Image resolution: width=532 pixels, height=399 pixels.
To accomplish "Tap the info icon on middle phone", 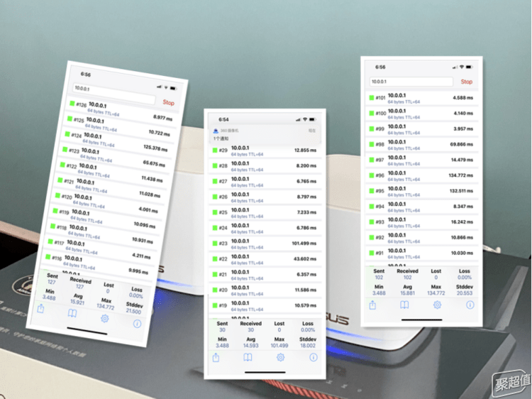I will 314,357.
